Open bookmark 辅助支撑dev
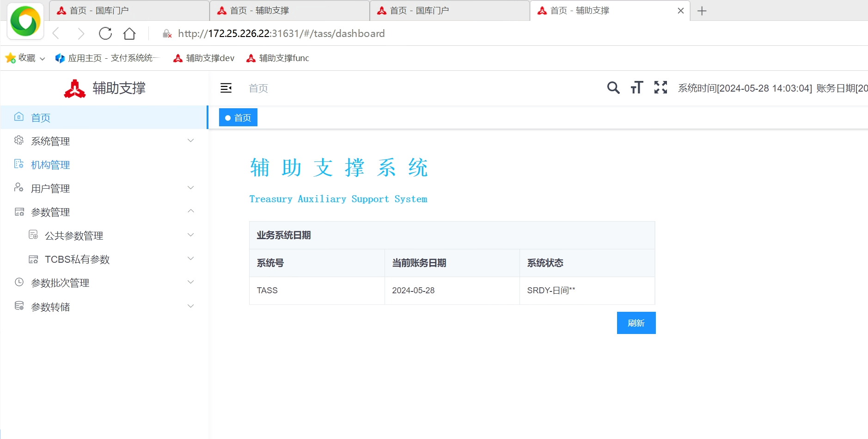The width and height of the screenshot is (868, 439). coord(204,58)
